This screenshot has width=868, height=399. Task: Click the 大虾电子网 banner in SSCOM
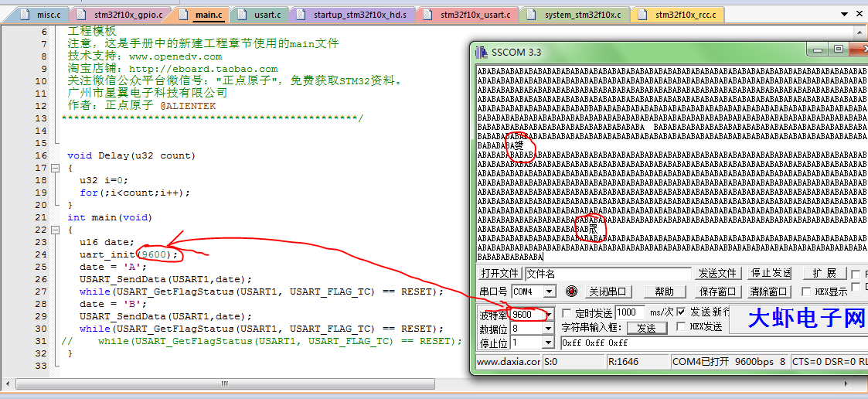[x=806, y=318]
